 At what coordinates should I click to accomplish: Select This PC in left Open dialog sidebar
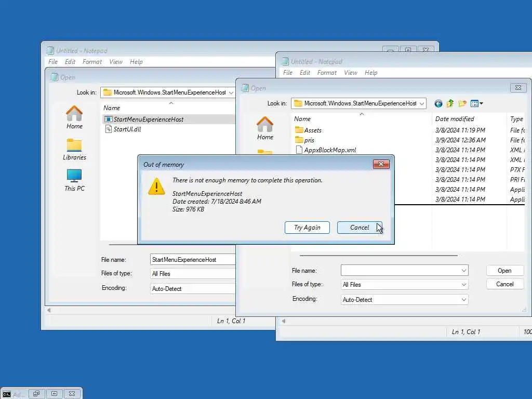[74, 180]
